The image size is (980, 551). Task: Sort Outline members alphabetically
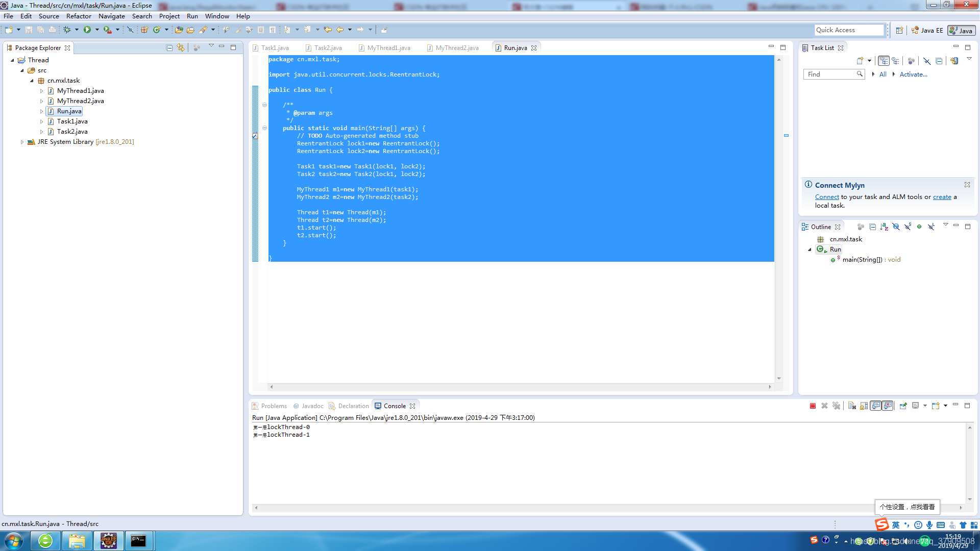[884, 227]
